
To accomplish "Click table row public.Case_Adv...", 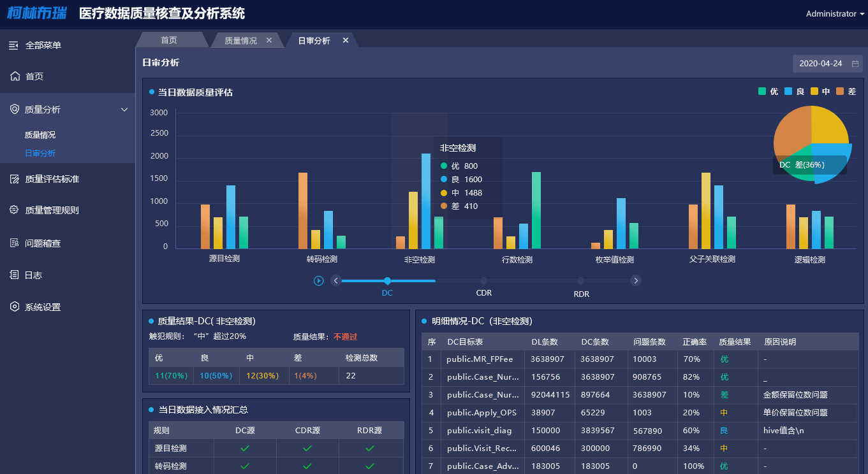I will tap(640, 466).
